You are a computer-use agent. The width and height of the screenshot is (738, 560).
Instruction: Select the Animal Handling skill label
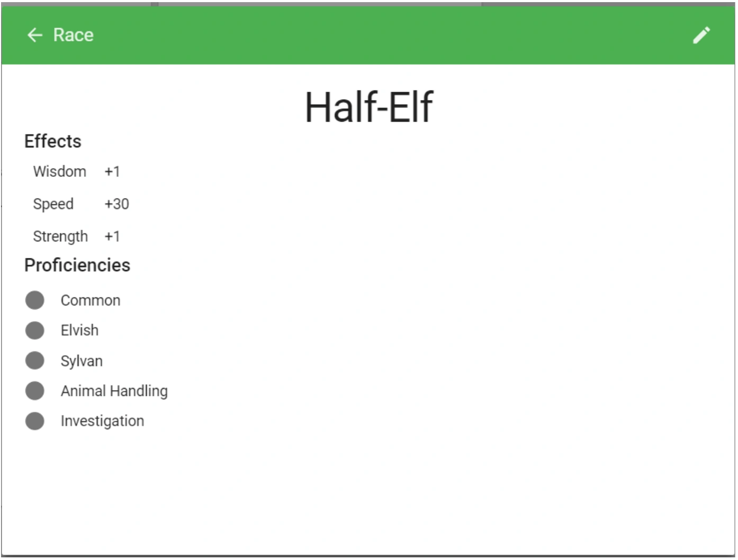click(114, 392)
